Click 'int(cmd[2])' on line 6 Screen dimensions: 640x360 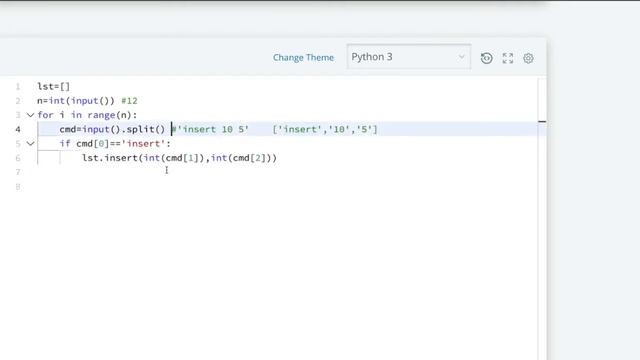pos(241,158)
